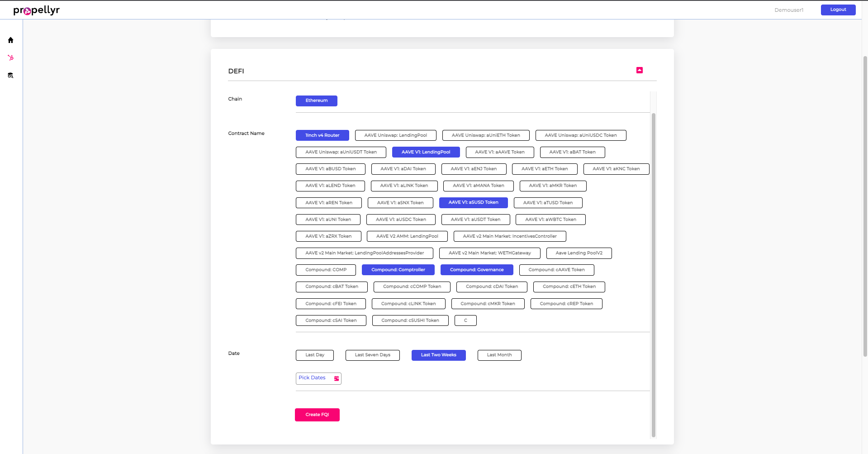
Task: Select Compound: cDAI Token
Action: tap(492, 287)
